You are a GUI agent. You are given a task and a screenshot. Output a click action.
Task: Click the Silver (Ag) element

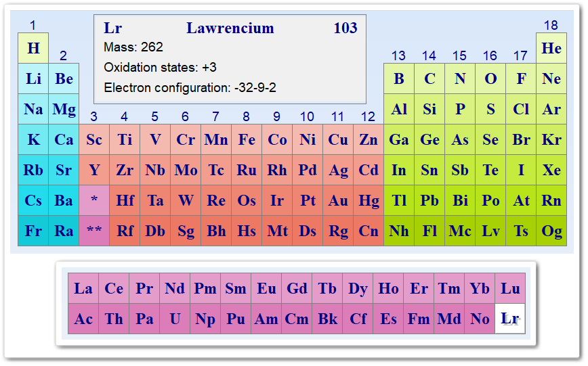(x=338, y=170)
